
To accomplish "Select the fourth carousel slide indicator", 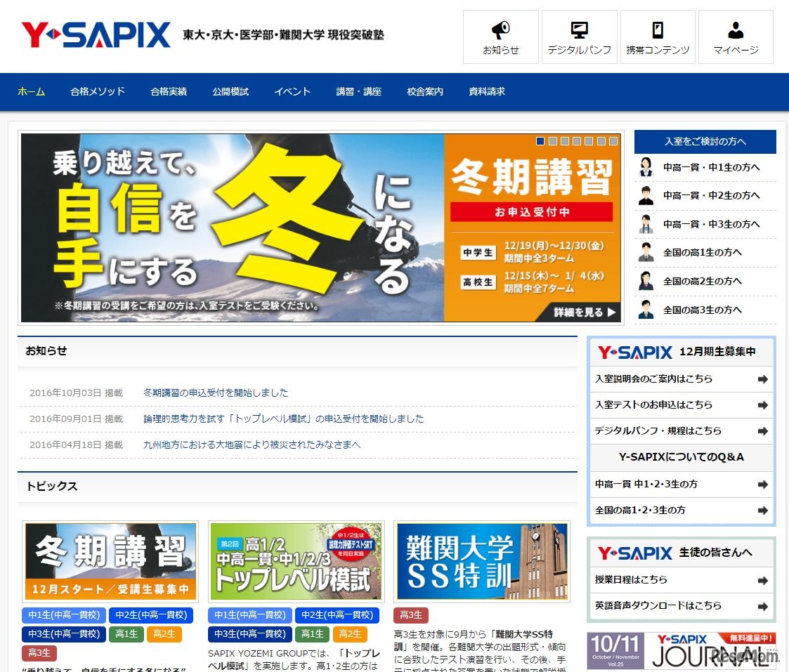I will 577,141.
